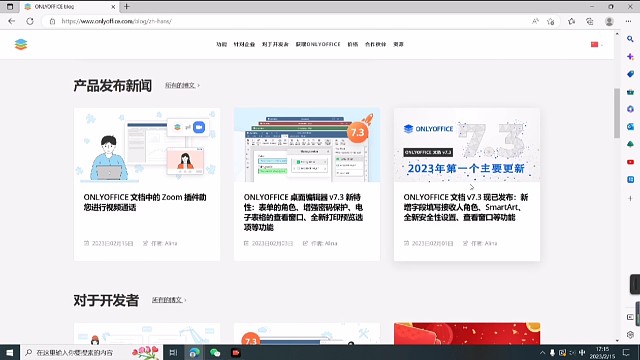Open 文档 v7.3 现已发布 article title
This screenshot has width=640, height=360.
click(466, 207)
